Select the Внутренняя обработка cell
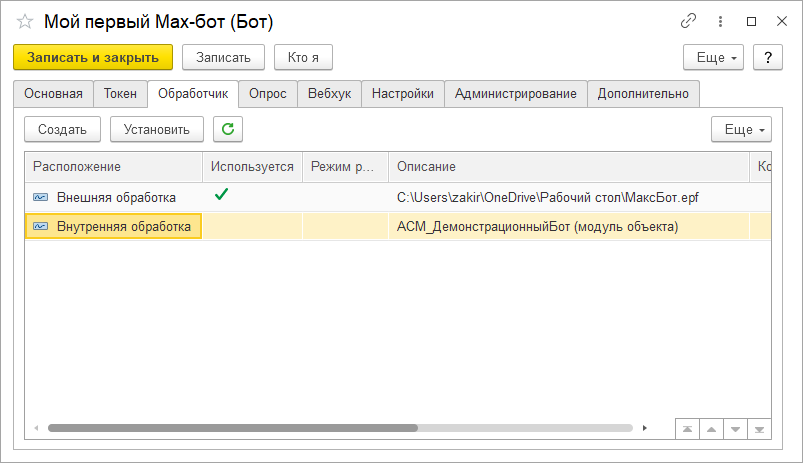Viewport: 803px width, 463px height. tap(114, 226)
